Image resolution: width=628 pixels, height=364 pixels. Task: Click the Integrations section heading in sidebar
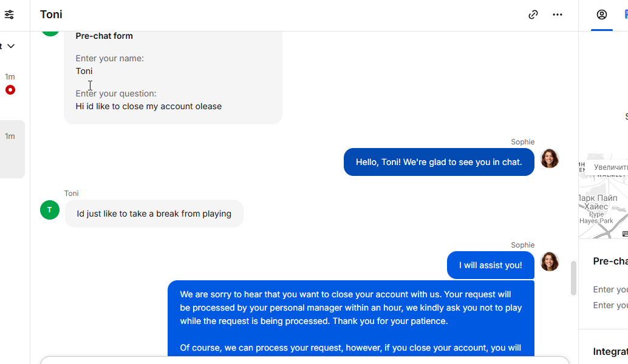pyautogui.click(x=610, y=352)
